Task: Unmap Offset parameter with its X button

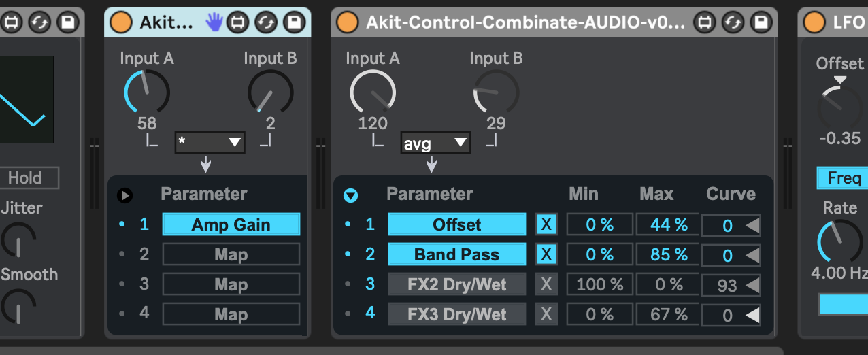Action: click(x=546, y=224)
